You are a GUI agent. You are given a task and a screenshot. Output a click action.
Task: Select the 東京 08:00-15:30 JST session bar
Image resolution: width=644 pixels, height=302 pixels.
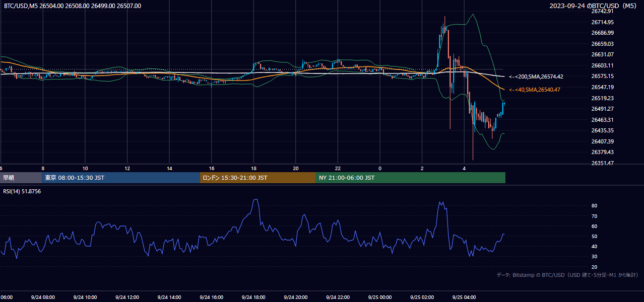[x=121, y=178]
